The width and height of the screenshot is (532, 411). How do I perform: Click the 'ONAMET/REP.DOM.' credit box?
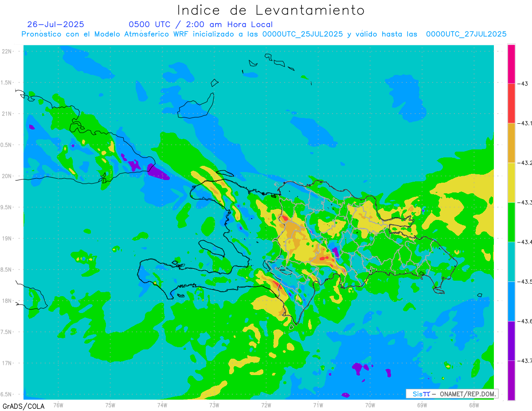(451, 394)
